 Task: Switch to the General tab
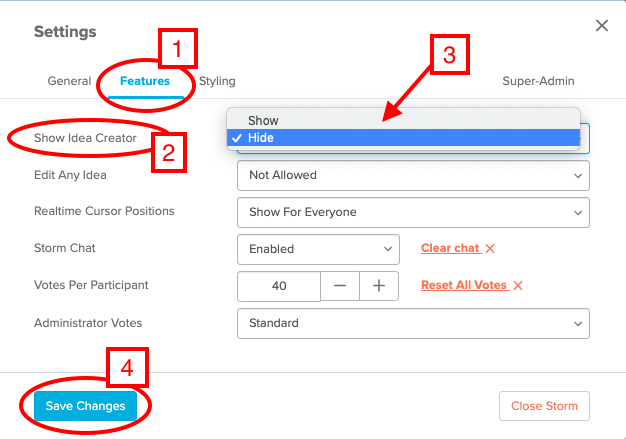pos(69,81)
